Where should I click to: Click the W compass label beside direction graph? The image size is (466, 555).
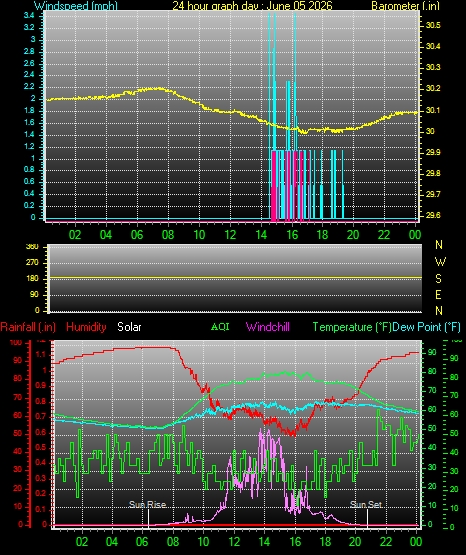440,262
